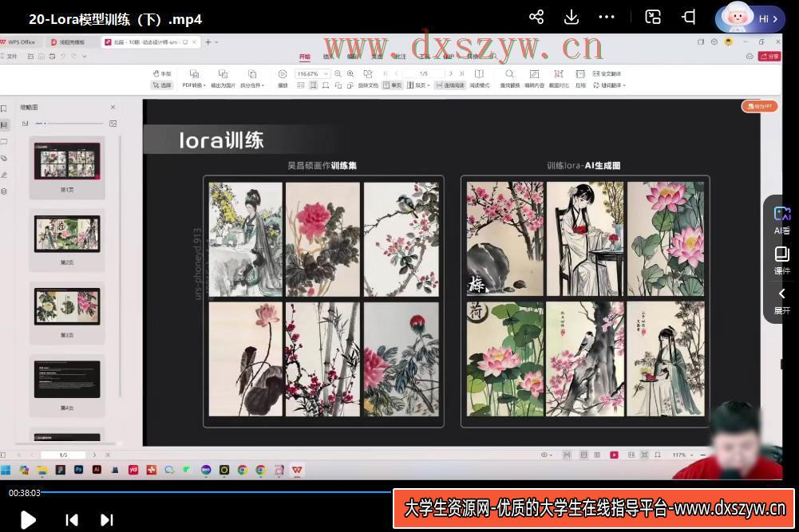The image size is (799, 532).
Task: Open the 文件 file menu
Action: click(9, 57)
